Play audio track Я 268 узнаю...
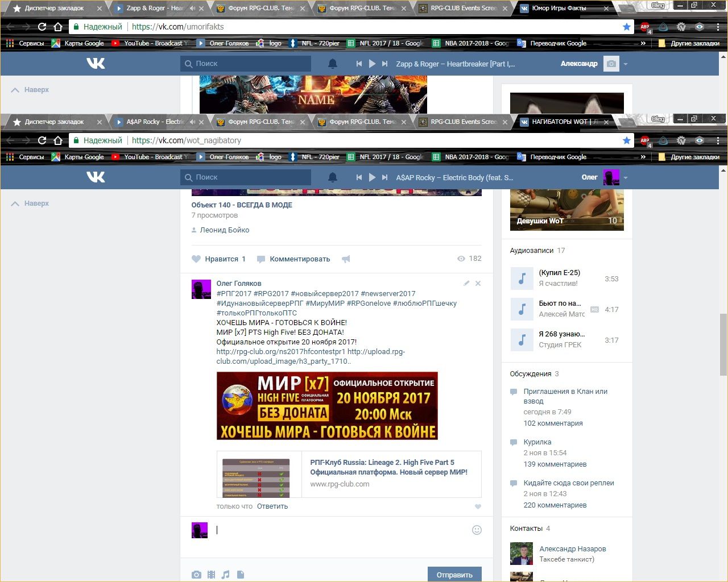 (x=522, y=340)
